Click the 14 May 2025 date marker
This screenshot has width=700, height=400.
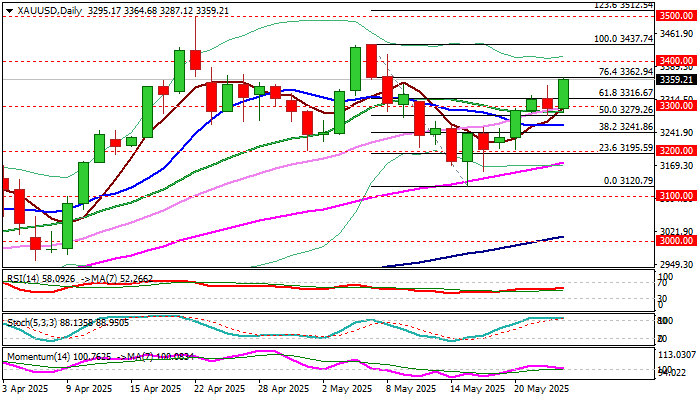pyautogui.click(x=478, y=389)
